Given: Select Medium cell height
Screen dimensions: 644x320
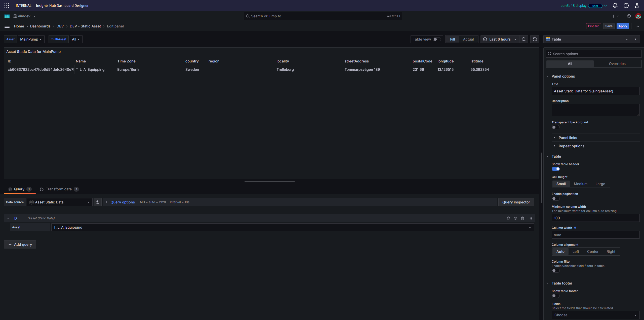Looking at the screenshot, I should point(580,184).
